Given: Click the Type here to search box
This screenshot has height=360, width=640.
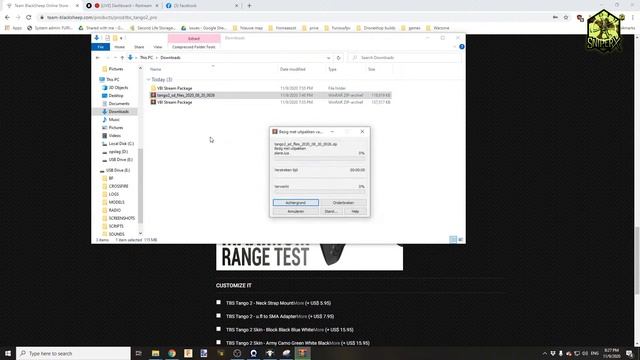Looking at the screenshot, I should click(73, 353).
